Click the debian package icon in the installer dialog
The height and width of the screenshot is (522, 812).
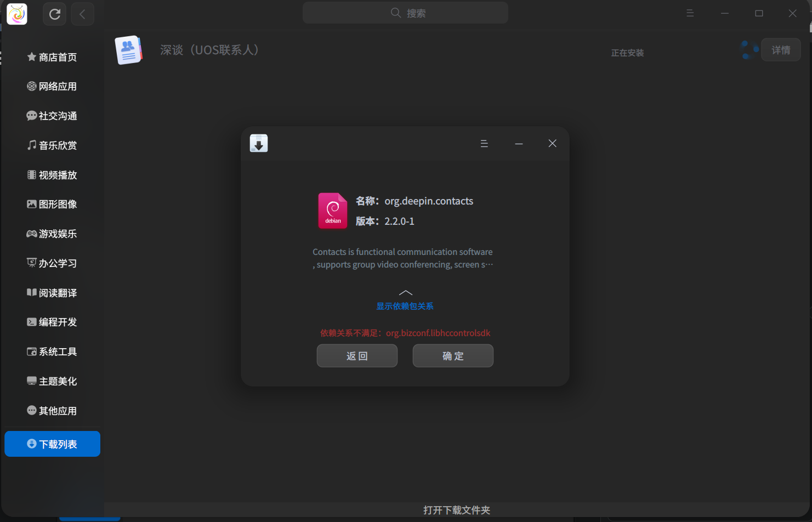tap(332, 211)
